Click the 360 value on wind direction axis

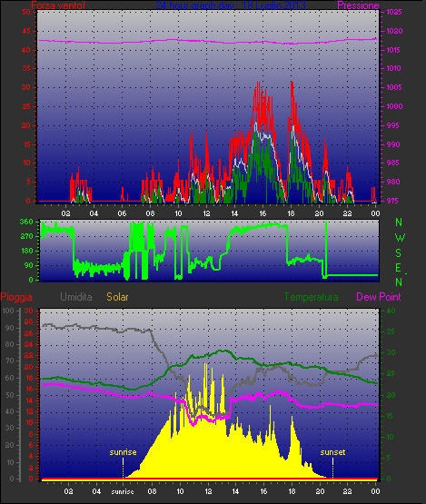pos(26,222)
